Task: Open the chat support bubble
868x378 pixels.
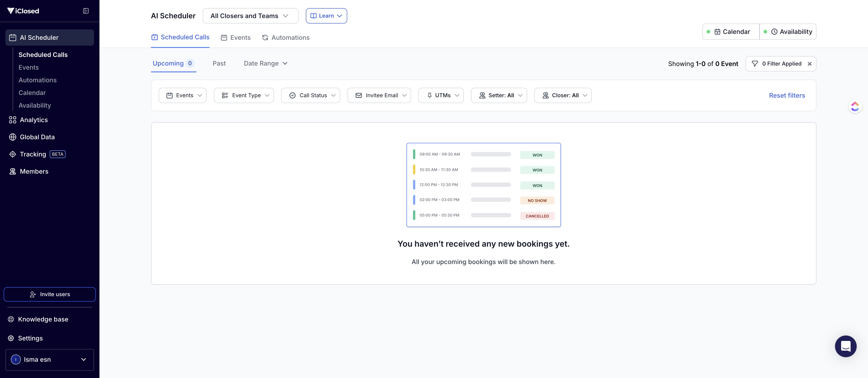Action: (845, 346)
